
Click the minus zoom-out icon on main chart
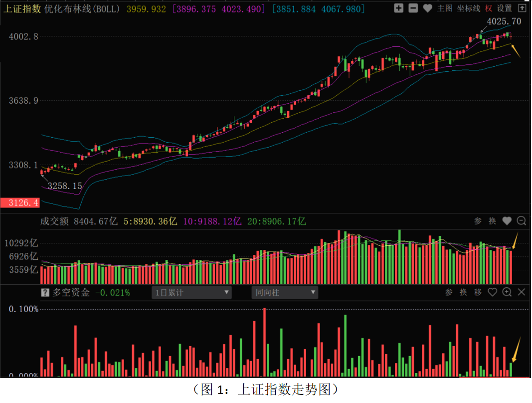pos(413,8)
